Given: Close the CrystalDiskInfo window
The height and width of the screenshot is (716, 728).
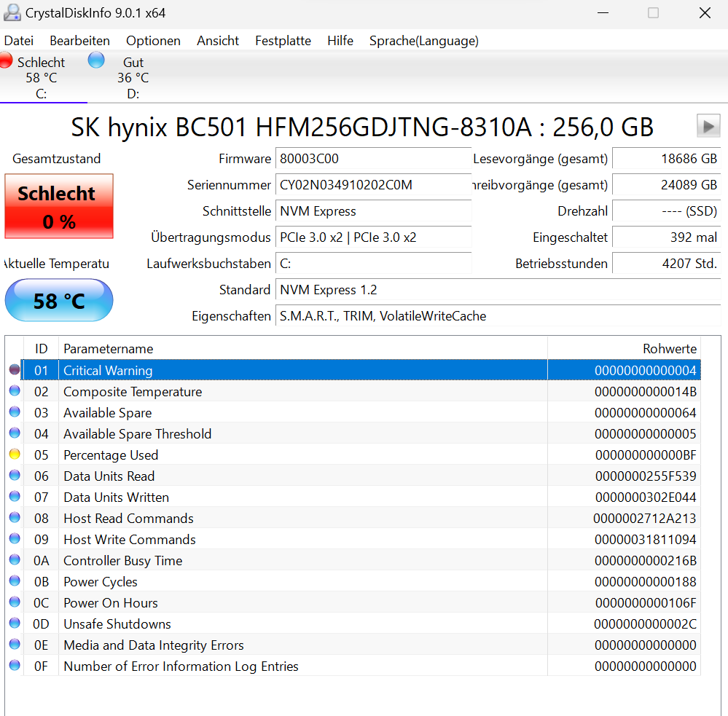Looking at the screenshot, I should pyautogui.click(x=705, y=12).
